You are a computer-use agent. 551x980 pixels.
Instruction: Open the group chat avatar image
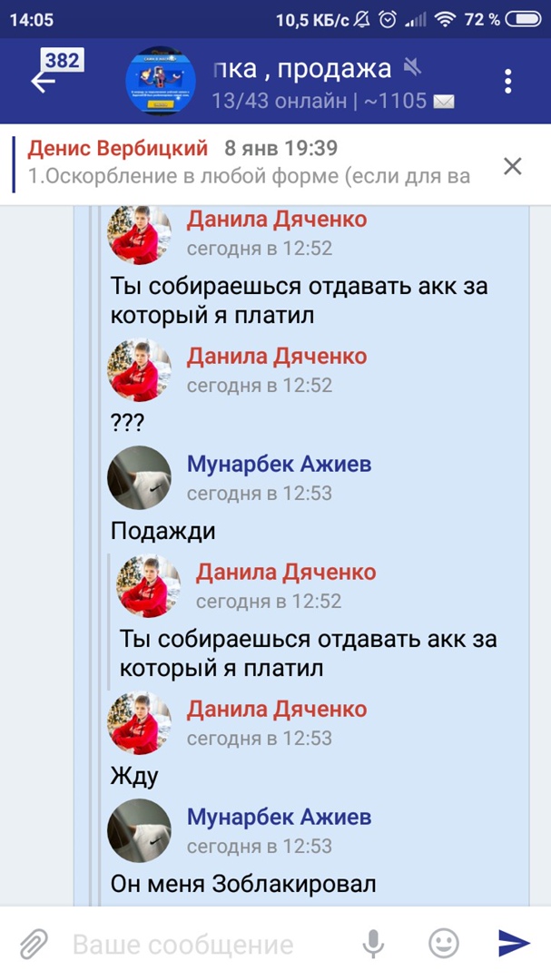click(161, 82)
